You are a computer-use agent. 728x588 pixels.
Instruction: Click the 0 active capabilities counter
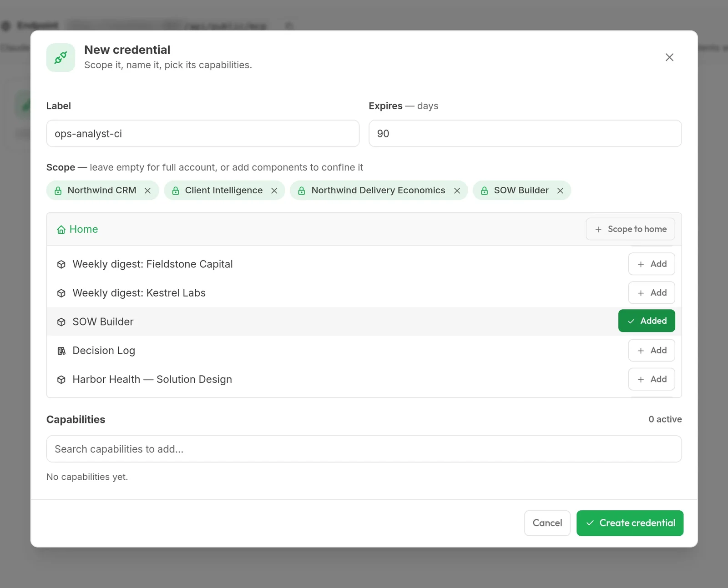pos(665,419)
